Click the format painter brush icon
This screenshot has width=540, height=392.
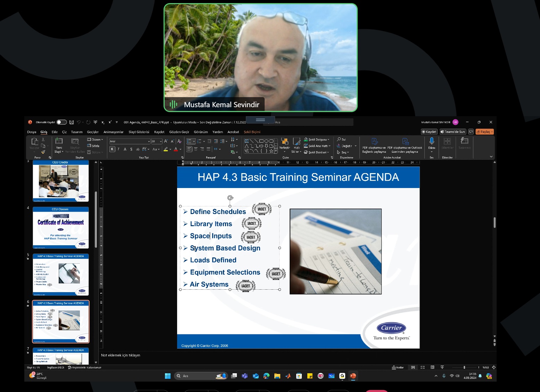43,152
